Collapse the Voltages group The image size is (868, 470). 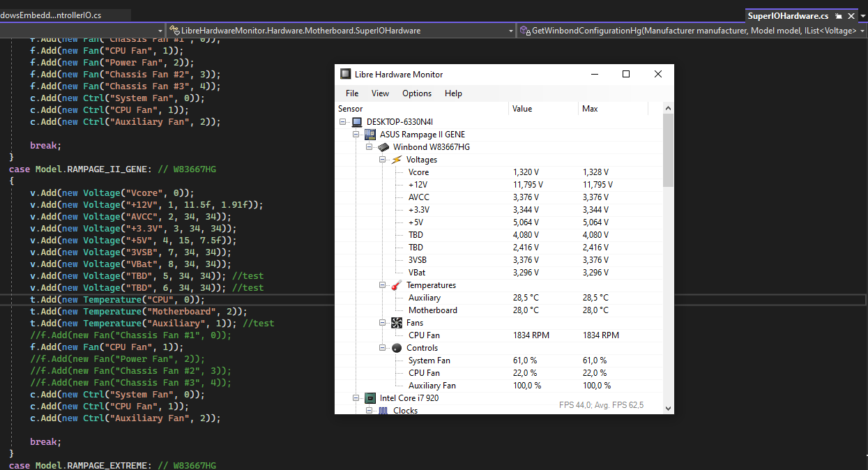click(x=383, y=160)
